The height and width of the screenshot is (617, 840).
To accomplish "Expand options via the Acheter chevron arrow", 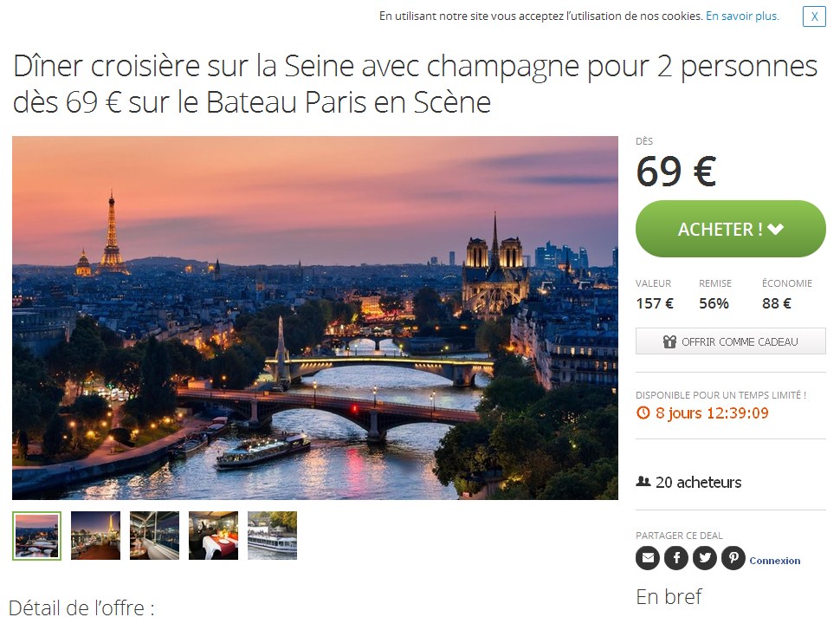I will tap(775, 230).
